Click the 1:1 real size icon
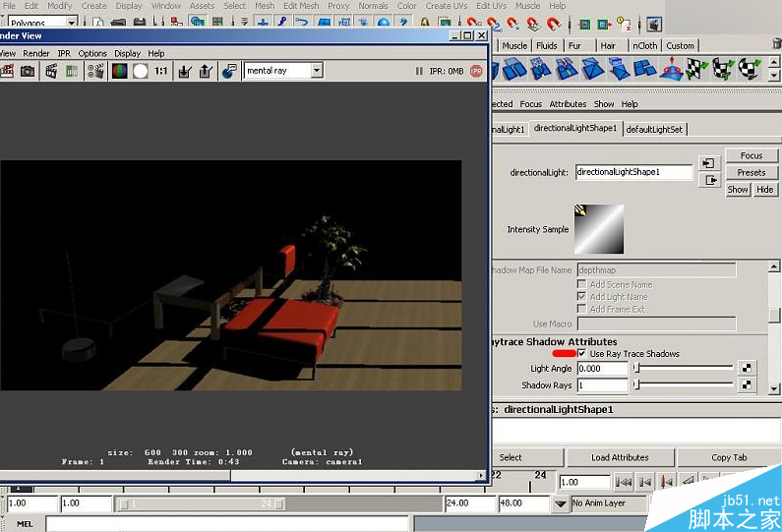This screenshot has width=782, height=532. (x=160, y=71)
